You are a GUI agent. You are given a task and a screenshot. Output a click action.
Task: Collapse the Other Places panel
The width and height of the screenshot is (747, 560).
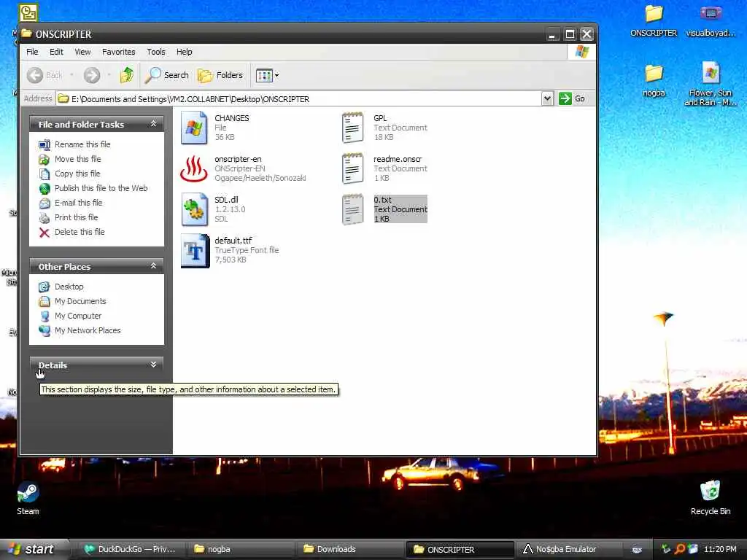153,266
